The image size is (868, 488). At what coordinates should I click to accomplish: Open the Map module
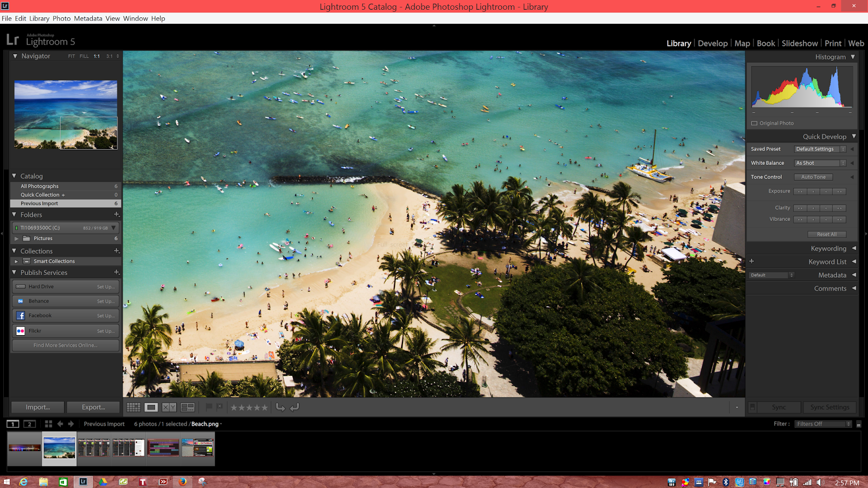tap(742, 43)
